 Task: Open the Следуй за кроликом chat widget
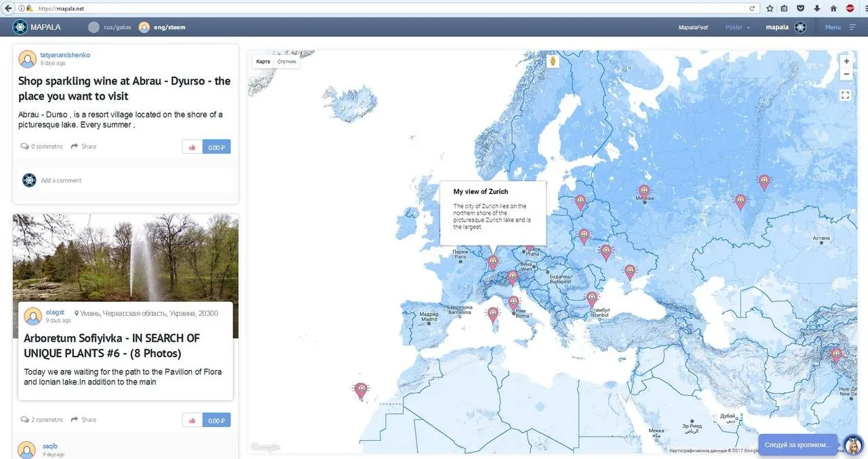[x=798, y=445]
